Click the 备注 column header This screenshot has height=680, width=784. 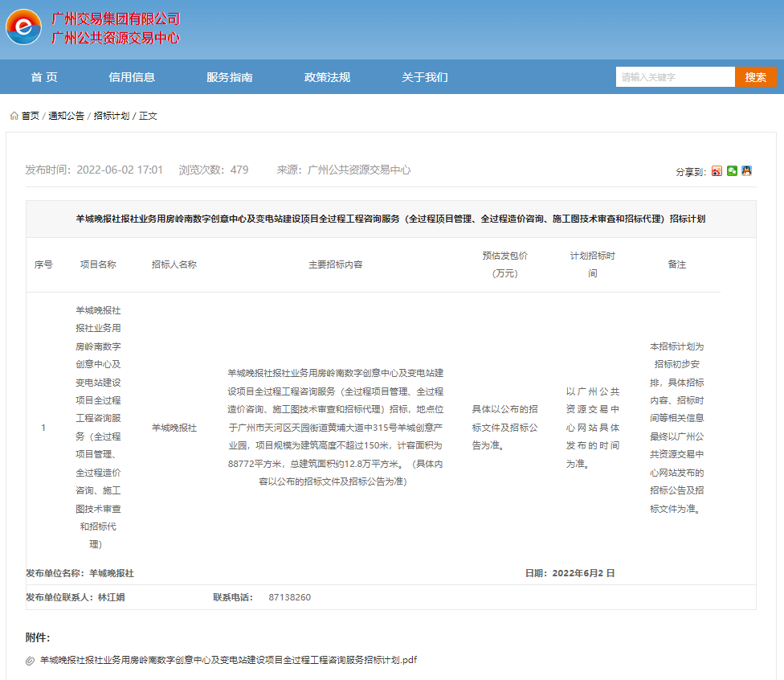(x=677, y=264)
